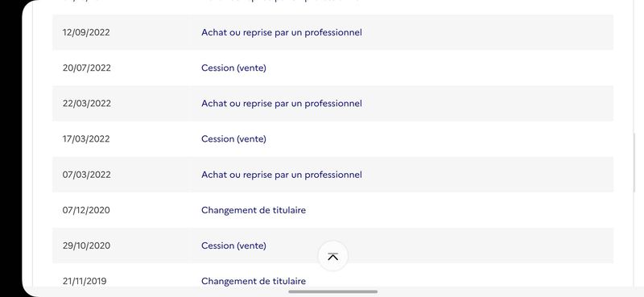The image size is (644, 297).
Task: Select the date 07/03/2022 cell
Action: pyautogui.click(x=87, y=175)
